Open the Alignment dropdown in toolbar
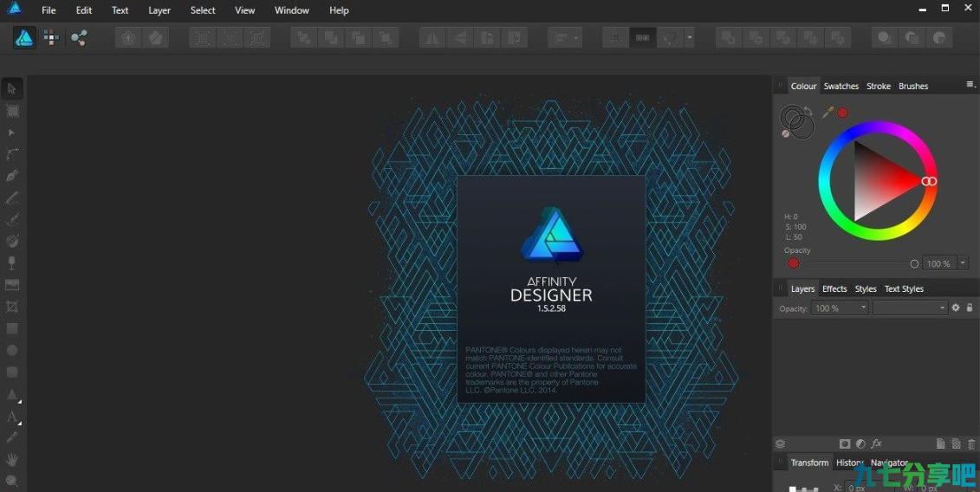Viewport: 980px width, 492px height. click(x=565, y=37)
